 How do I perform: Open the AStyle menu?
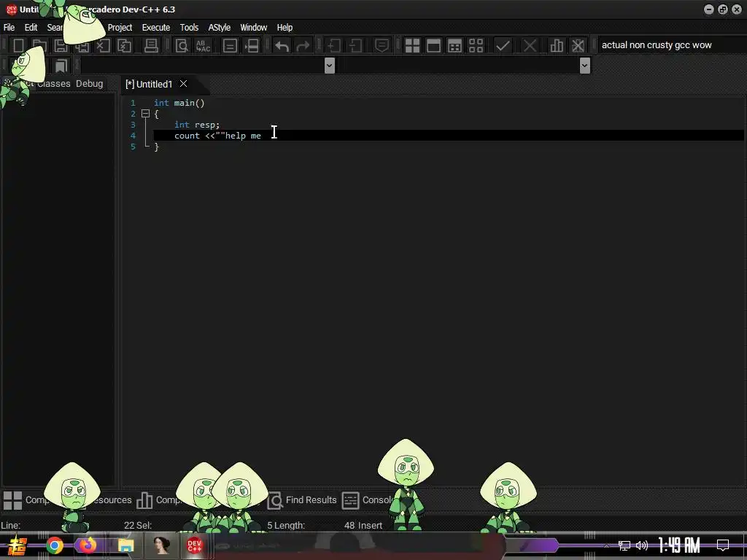(219, 28)
